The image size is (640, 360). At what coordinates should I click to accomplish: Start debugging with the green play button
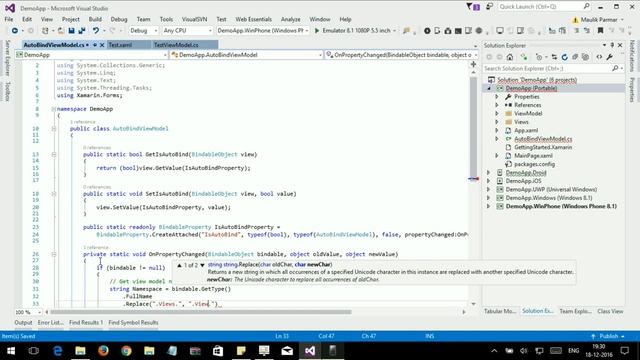(317, 31)
